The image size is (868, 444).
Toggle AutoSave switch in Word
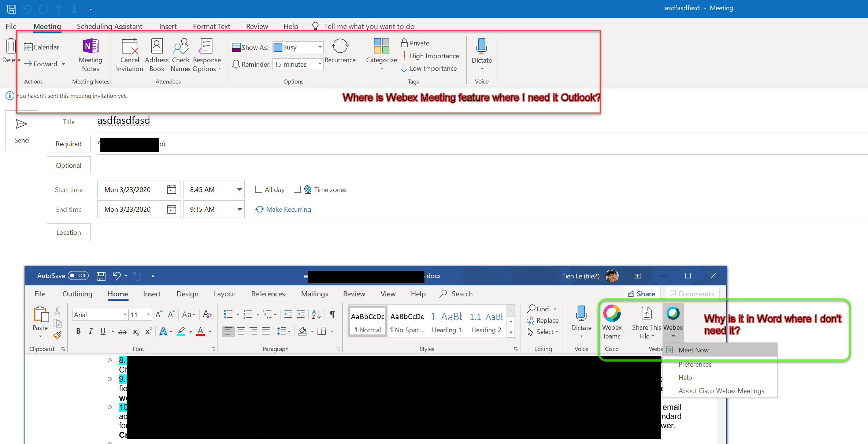[x=78, y=275]
